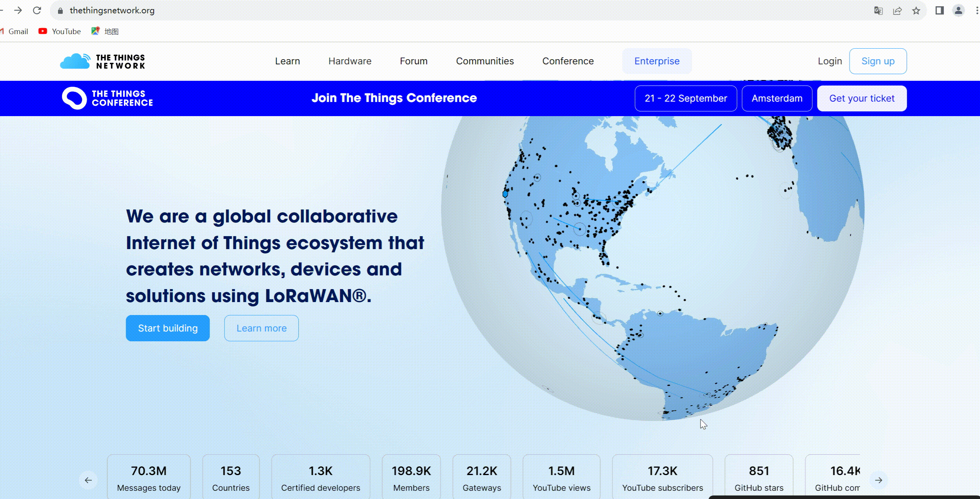
Task: Open the Communities menu item
Action: [485, 61]
